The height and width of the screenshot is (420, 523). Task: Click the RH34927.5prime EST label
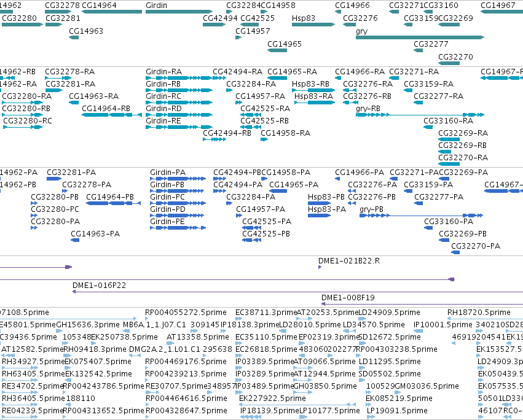click(33, 361)
